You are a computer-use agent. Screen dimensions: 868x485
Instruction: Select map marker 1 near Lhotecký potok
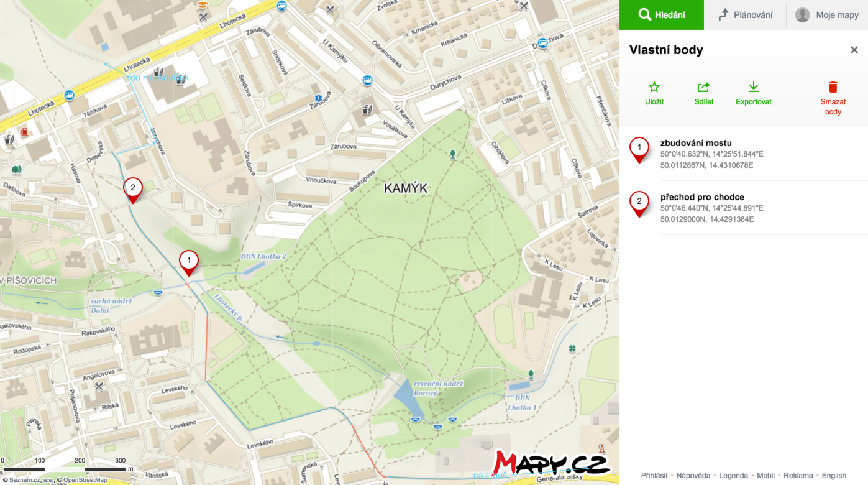pyautogui.click(x=189, y=262)
